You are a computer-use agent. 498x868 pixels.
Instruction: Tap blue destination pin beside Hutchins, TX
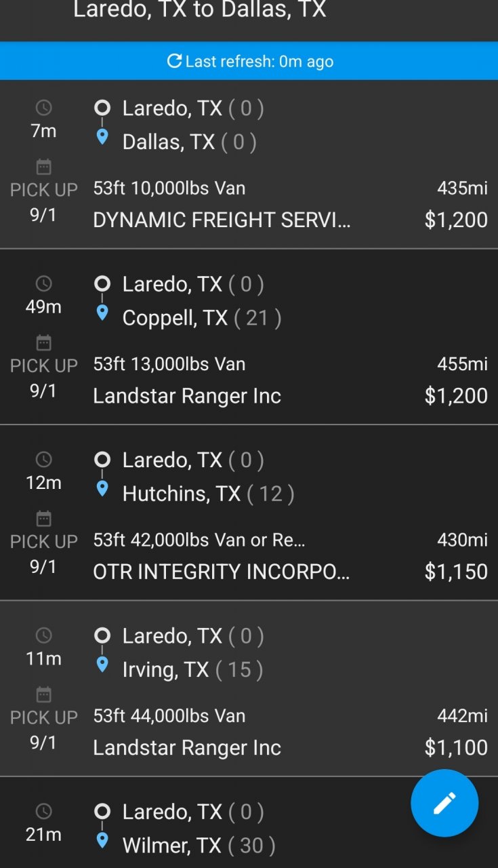[102, 488]
